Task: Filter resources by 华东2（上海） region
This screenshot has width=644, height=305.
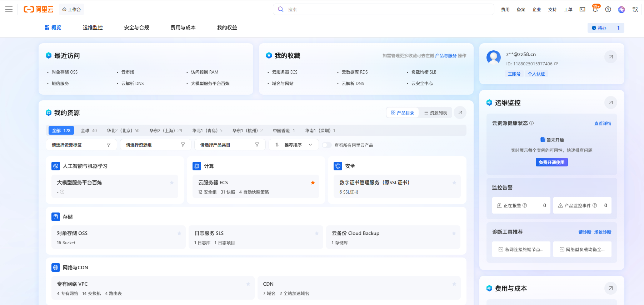Action: [x=166, y=131]
